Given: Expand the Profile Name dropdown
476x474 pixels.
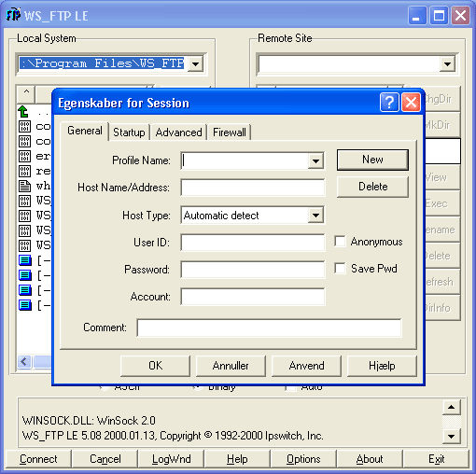Looking at the screenshot, I should tap(315, 160).
